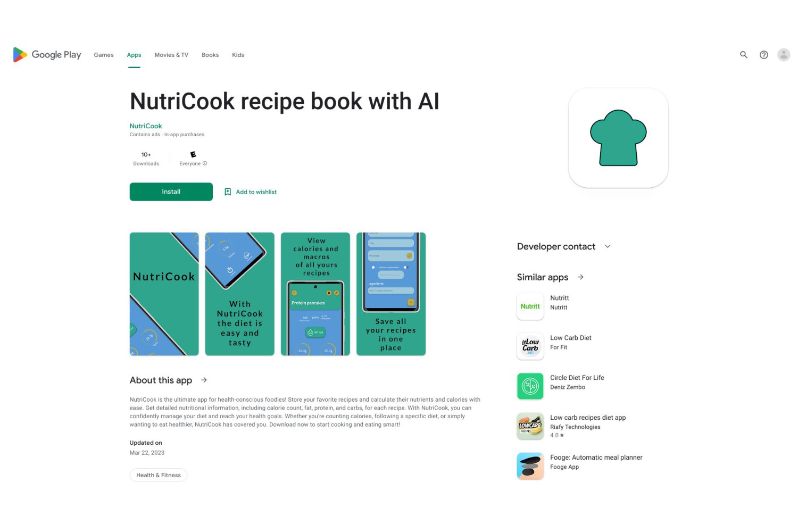Screen dimensions: 798x532
Task: Open Similar apps arrow
Action: click(580, 277)
